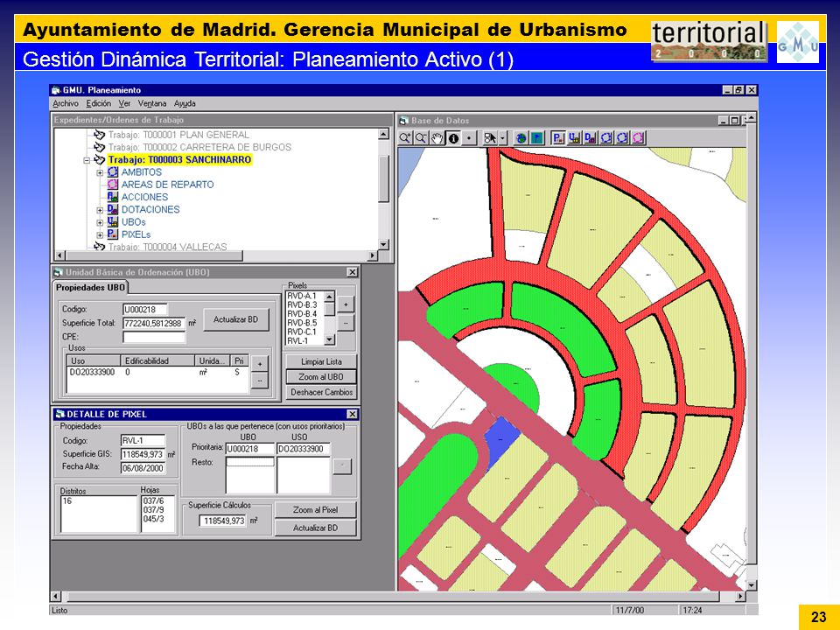Click the Superficie Total field
840x630 pixels.
tap(154, 324)
